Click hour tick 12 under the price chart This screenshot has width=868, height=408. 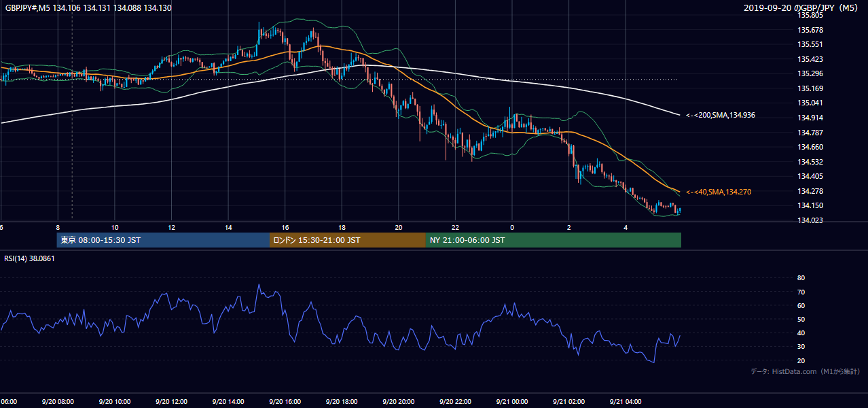[171, 227]
